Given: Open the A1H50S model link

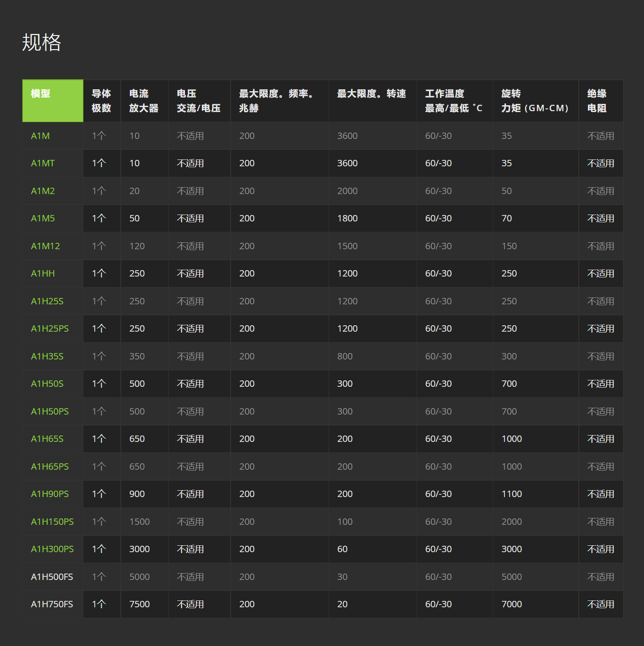Looking at the screenshot, I should coord(47,384).
